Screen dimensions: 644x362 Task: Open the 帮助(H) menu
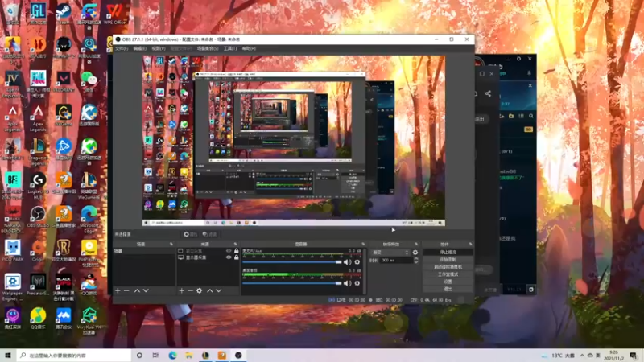tap(249, 48)
